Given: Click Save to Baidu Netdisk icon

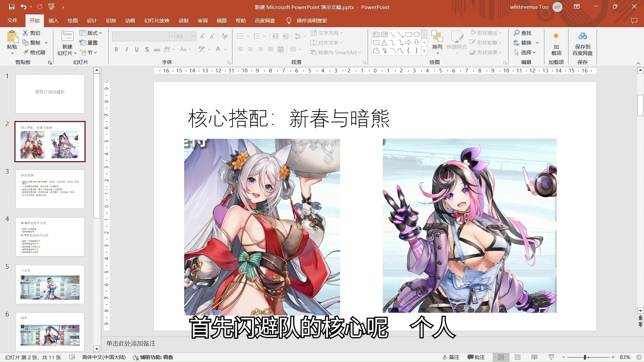Looking at the screenshot, I should coord(583,36).
